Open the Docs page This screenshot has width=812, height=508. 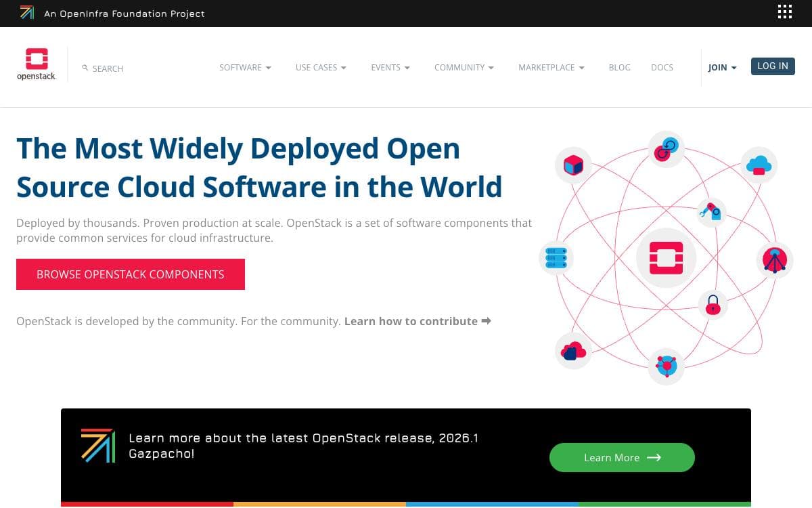coord(662,67)
